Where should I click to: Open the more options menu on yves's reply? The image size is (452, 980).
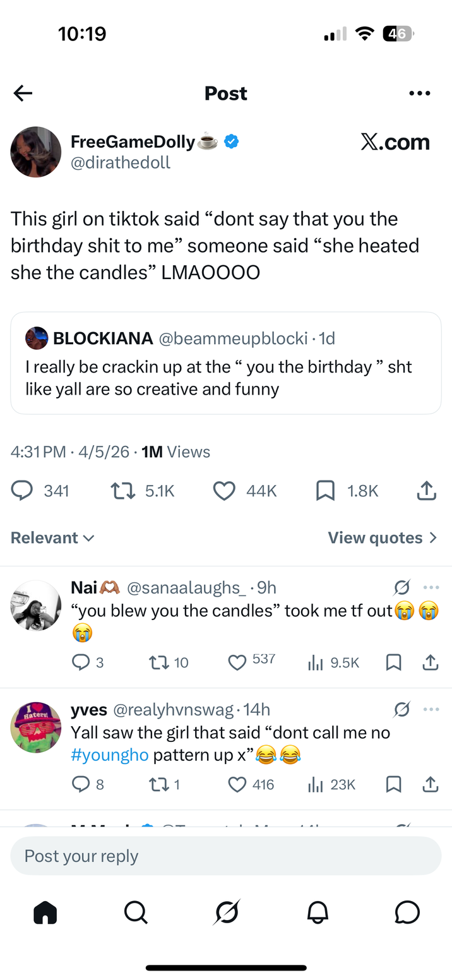pyautogui.click(x=432, y=709)
